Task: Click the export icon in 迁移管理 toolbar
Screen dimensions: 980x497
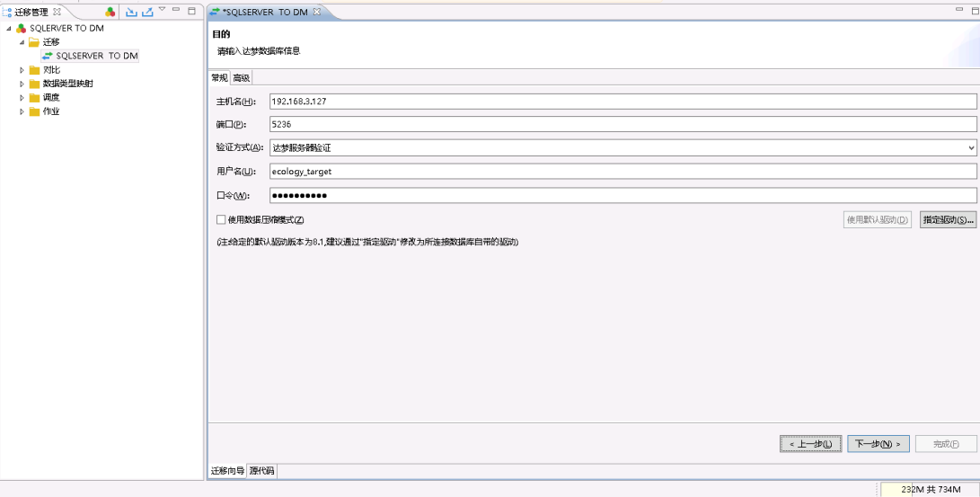Action: point(147,12)
